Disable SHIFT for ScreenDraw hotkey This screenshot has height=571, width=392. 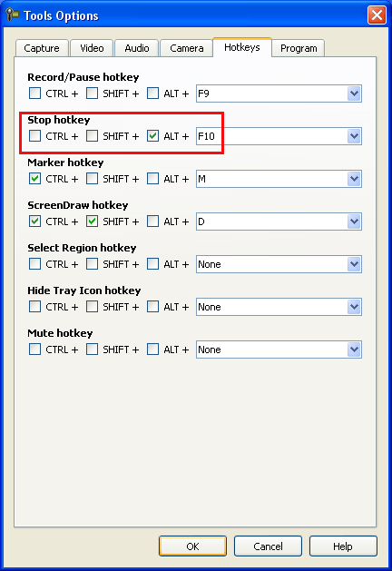[92, 221]
